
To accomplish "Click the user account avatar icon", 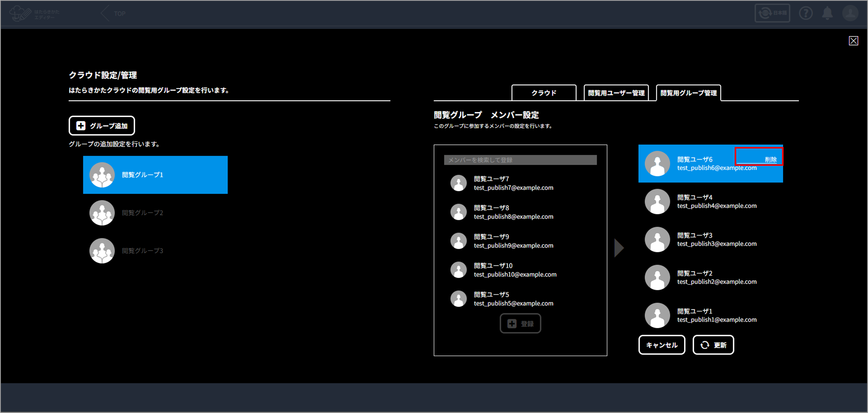I will tap(850, 13).
